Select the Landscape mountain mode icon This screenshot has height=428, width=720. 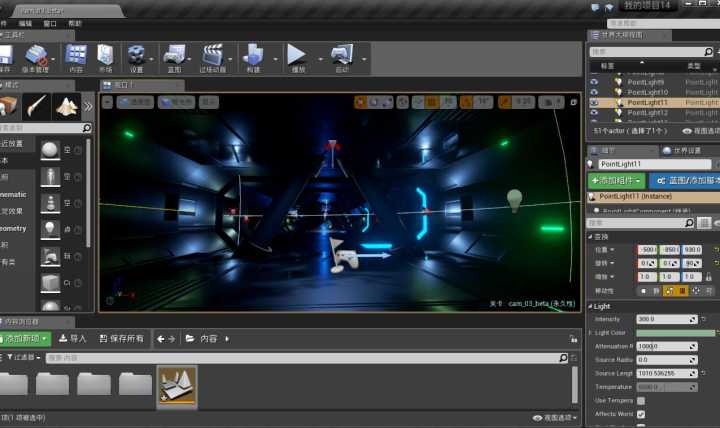tap(67, 107)
